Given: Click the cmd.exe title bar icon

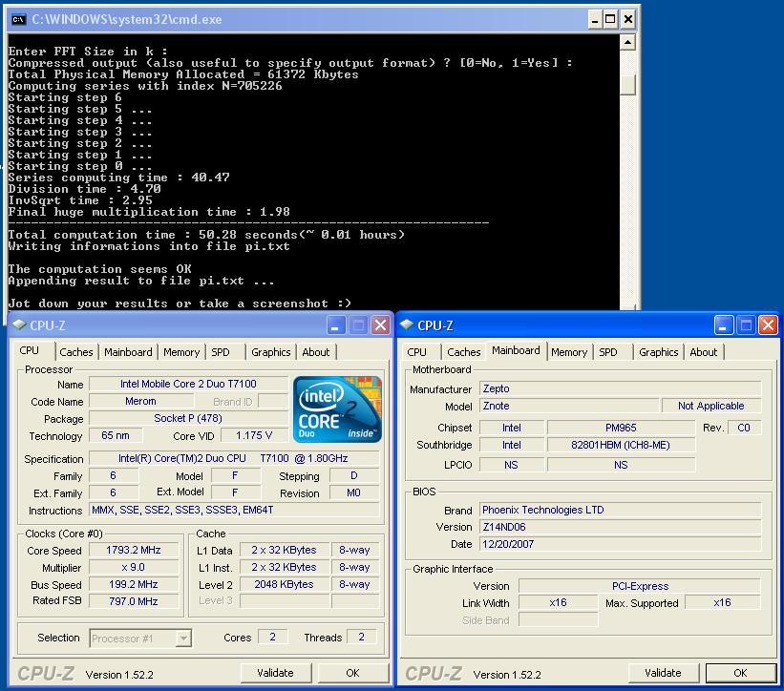Looking at the screenshot, I should (x=18, y=19).
